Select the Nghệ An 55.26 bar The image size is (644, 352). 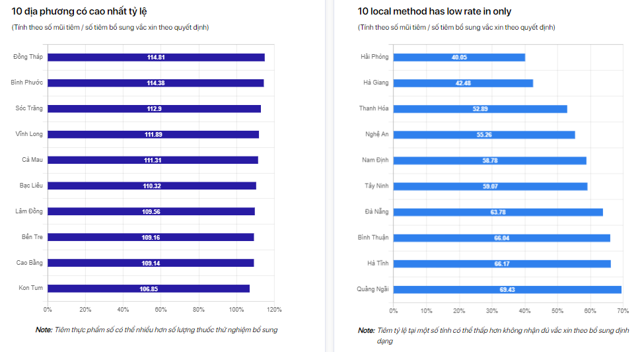(484, 135)
